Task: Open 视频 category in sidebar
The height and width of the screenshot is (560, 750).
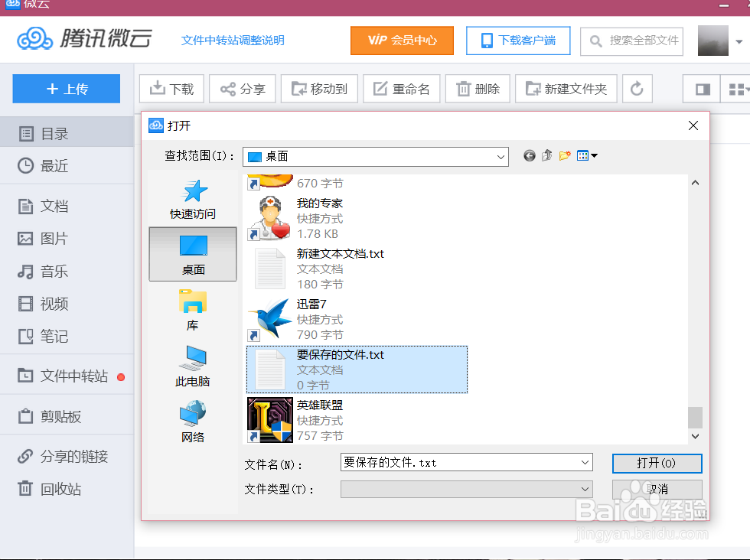Action: point(67,304)
